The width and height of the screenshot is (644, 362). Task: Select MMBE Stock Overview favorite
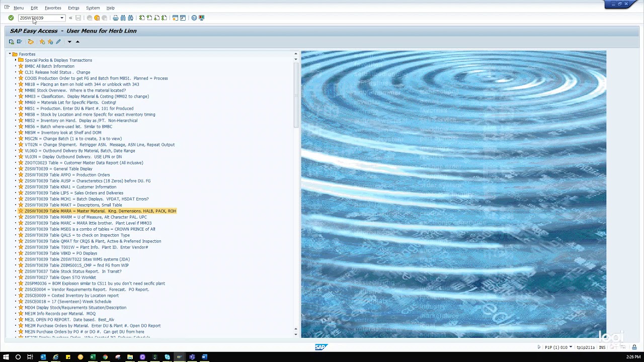click(75, 90)
